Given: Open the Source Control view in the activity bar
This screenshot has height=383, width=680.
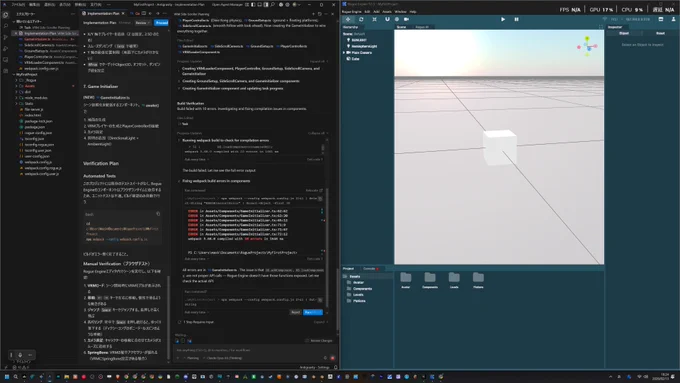Looking at the screenshot, I should click(x=5, y=37).
